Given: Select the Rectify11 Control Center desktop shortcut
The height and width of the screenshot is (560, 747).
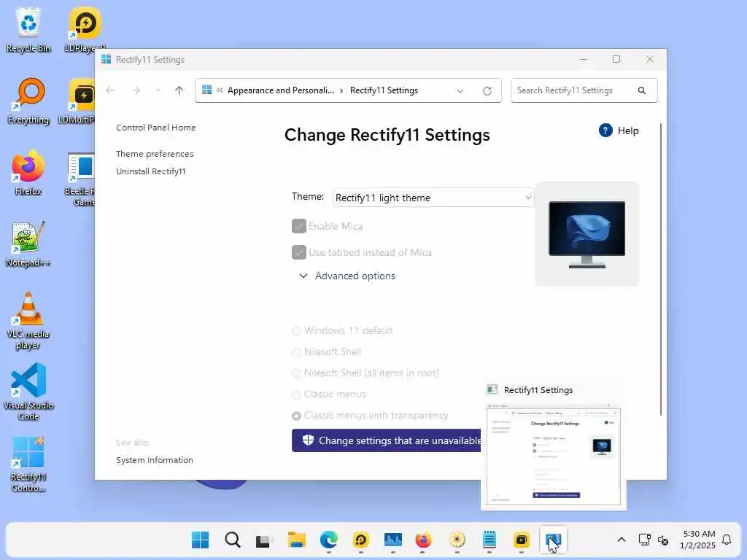Looking at the screenshot, I should pyautogui.click(x=28, y=463).
